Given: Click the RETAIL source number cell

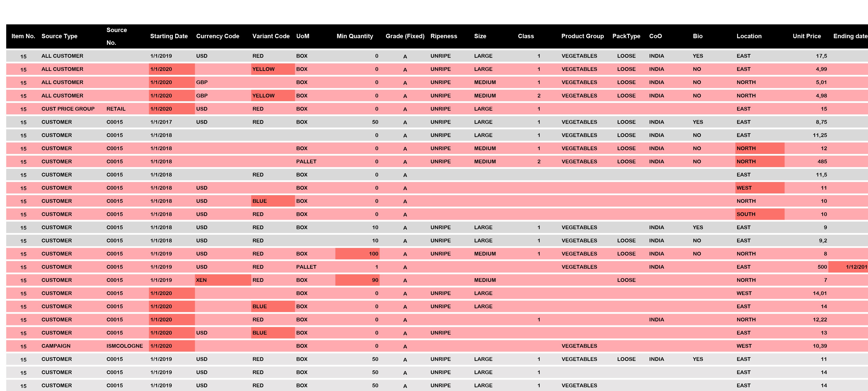Looking at the screenshot, I should pos(116,109).
